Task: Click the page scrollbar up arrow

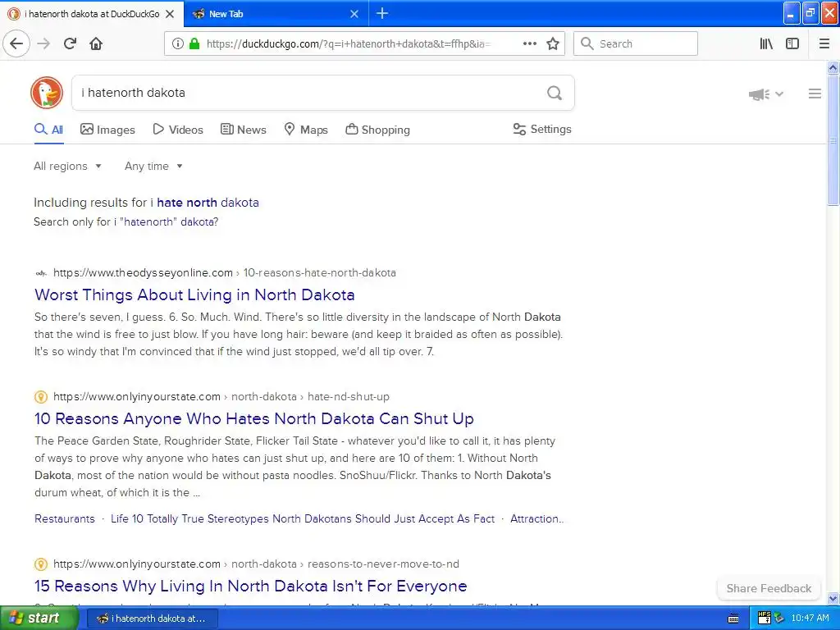Action: click(x=833, y=67)
